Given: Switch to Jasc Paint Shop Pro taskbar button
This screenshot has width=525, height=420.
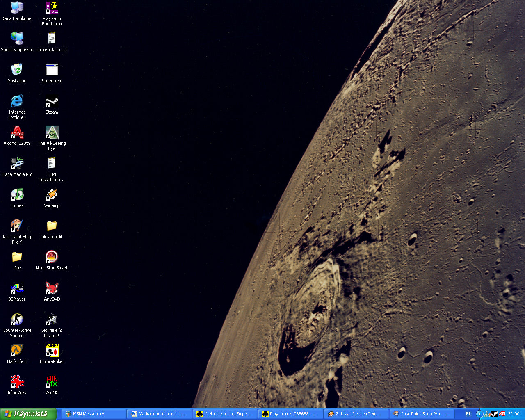Looking at the screenshot, I should [x=422, y=414].
